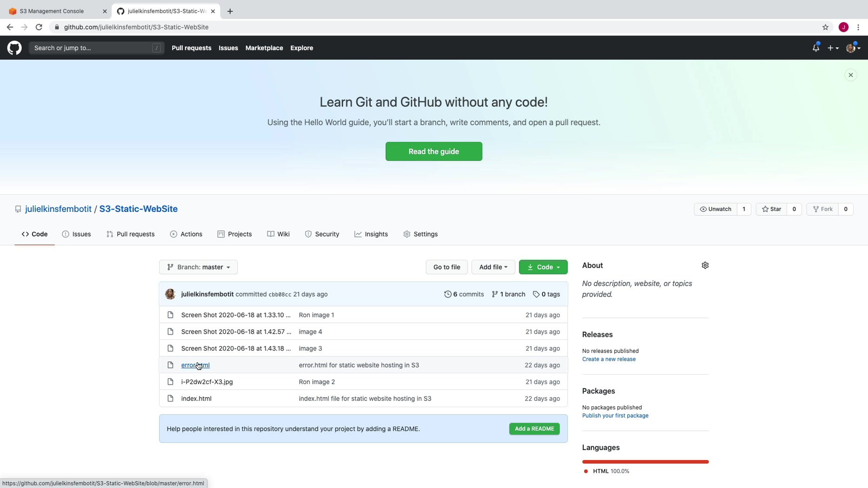Open the notifications bell
This screenshot has width=868, height=488.
pyautogui.click(x=816, y=48)
